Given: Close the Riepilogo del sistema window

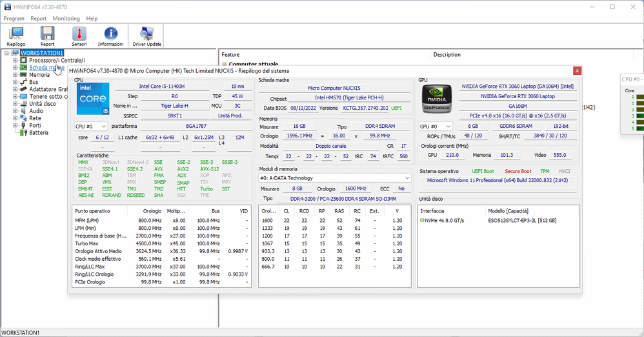Looking at the screenshot, I should pyautogui.click(x=577, y=70).
